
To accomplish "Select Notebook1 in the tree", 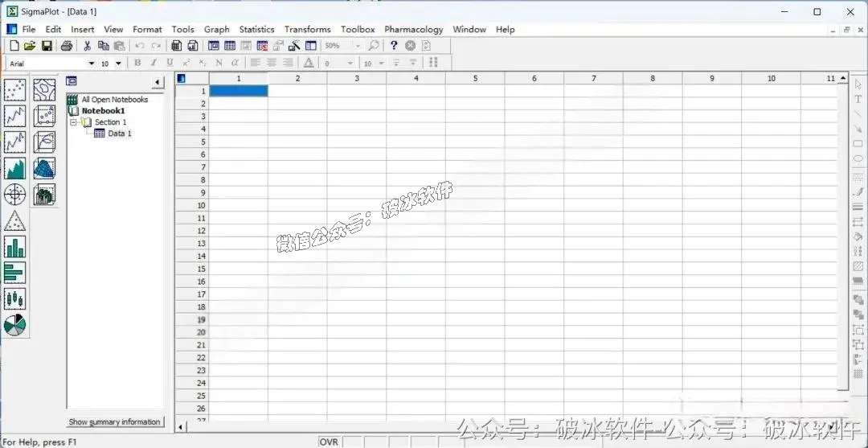I will [x=103, y=111].
